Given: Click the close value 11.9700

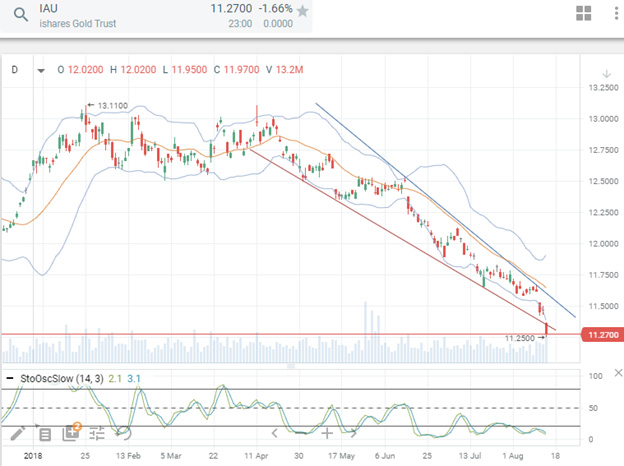Looking at the screenshot, I should pyautogui.click(x=242, y=70).
